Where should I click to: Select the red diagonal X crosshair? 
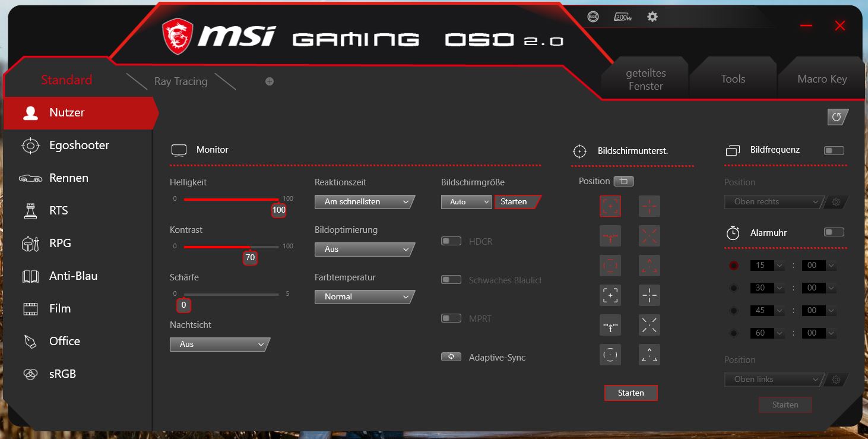click(650, 236)
